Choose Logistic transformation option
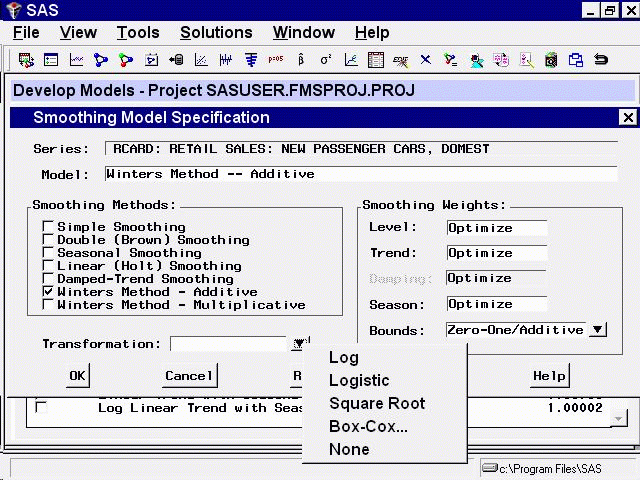640x480 pixels. pos(359,380)
